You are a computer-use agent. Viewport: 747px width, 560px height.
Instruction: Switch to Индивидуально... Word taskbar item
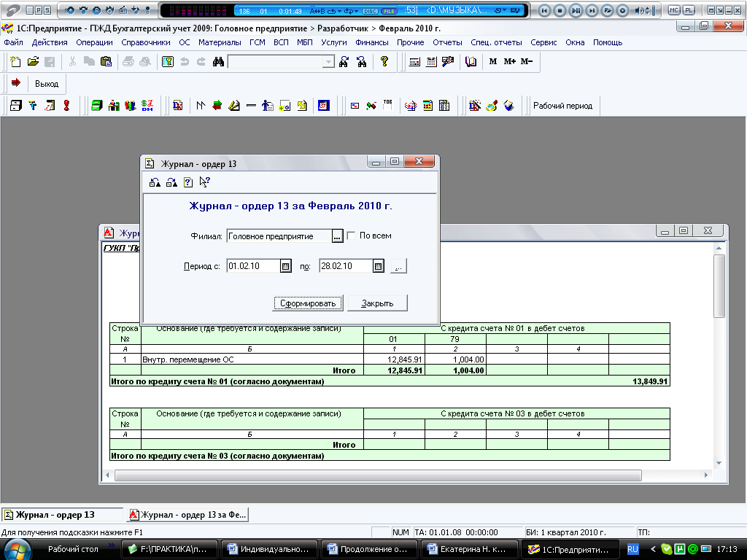269,549
